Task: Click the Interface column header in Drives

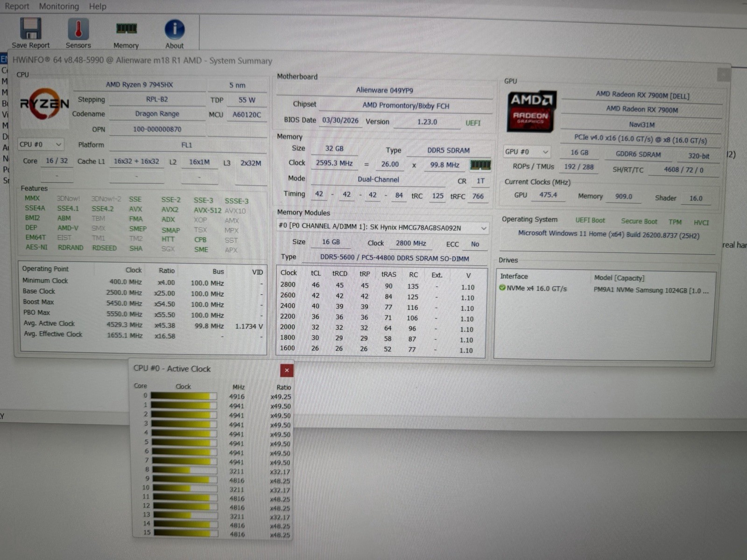Action: pyautogui.click(x=514, y=276)
